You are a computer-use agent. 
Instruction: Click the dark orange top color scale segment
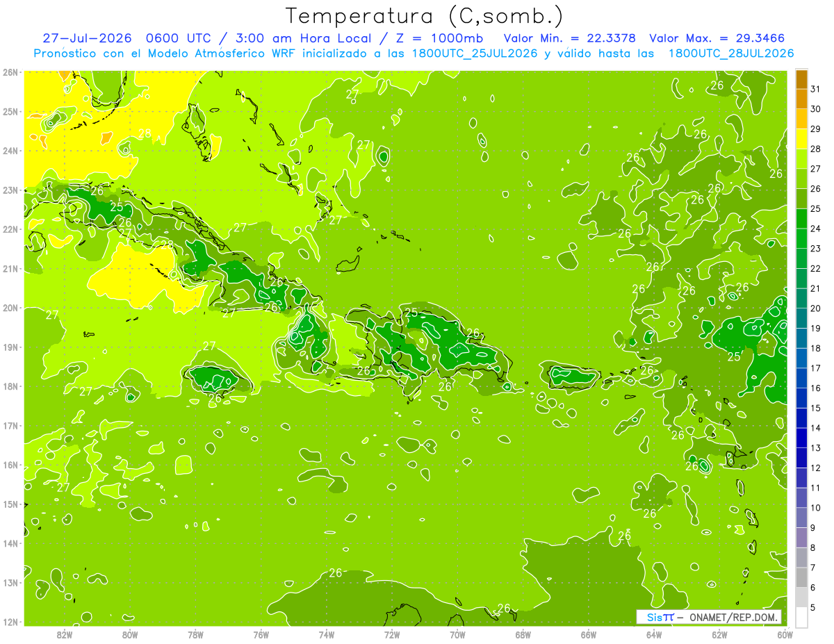click(x=801, y=79)
